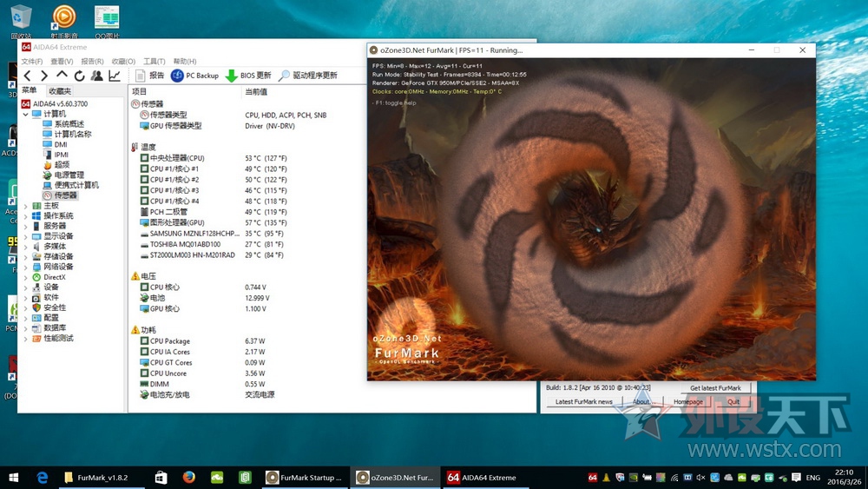Expand the DirectX tree node
This screenshot has height=489, width=868.
tap(25, 277)
